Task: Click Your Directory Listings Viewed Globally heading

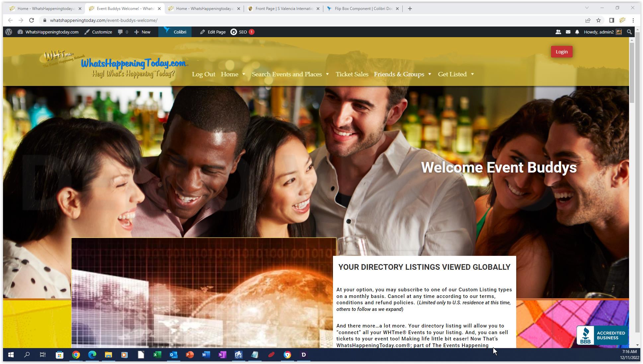Action: point(424,267)
